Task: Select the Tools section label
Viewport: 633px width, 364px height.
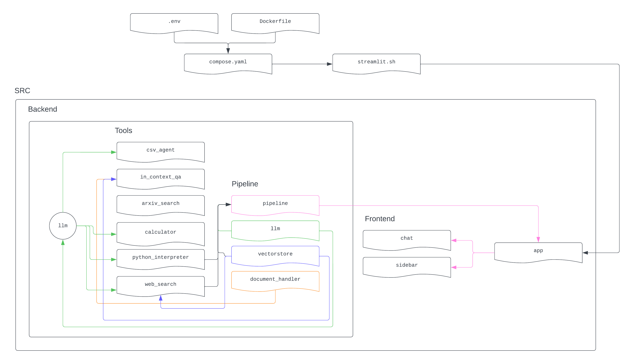Action: (123, 131)
